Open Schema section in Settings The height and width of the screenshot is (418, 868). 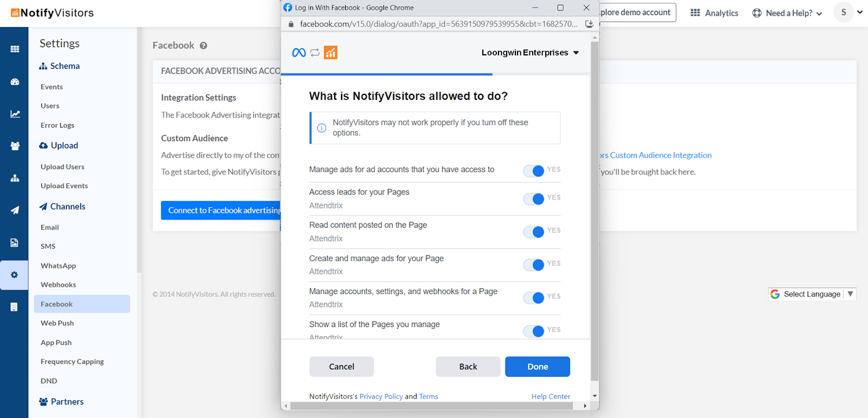tap(59, 66)
